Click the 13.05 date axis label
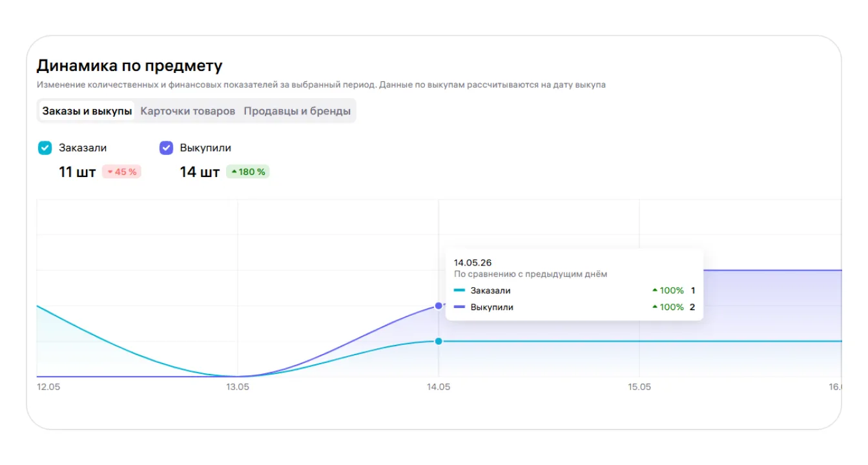The height and width of the screenshot is (465, 868). tap(238, 387)
